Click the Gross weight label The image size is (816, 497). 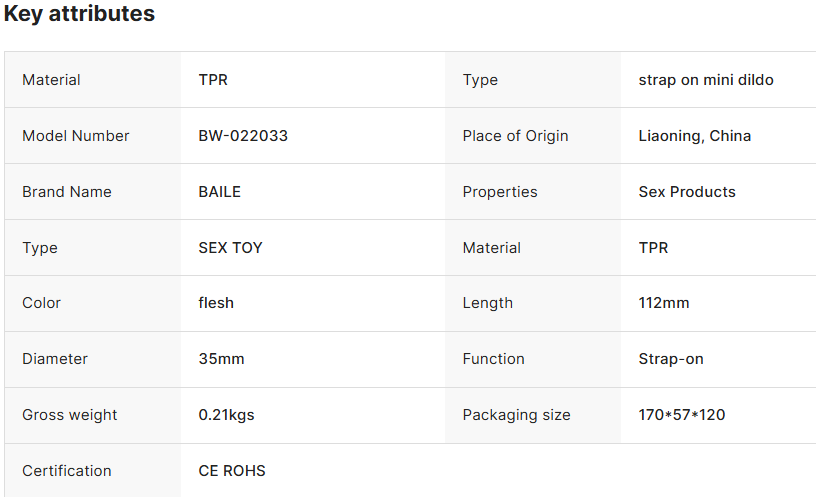69,415
